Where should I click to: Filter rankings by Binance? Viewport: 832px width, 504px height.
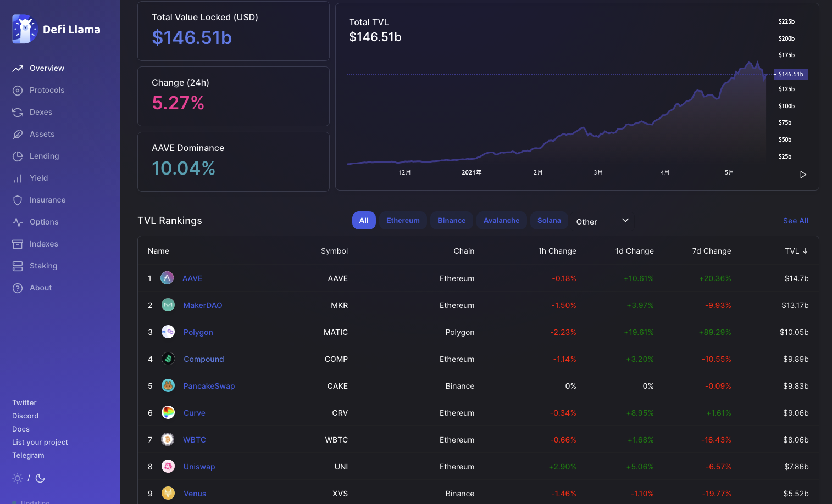(452, 220)
